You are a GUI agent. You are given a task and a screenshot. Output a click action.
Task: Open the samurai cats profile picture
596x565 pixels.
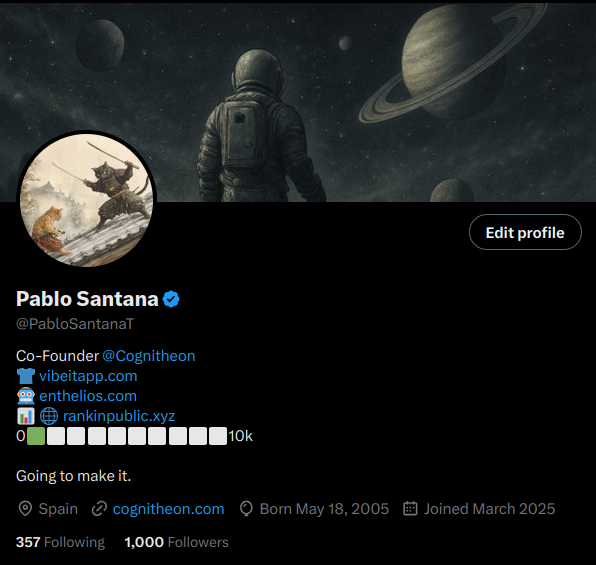pyautogui.click(x=87, y=200)
